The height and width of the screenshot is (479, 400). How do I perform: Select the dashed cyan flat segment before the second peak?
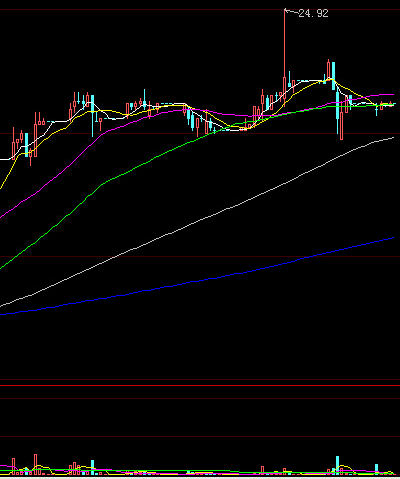pos(303,81)
